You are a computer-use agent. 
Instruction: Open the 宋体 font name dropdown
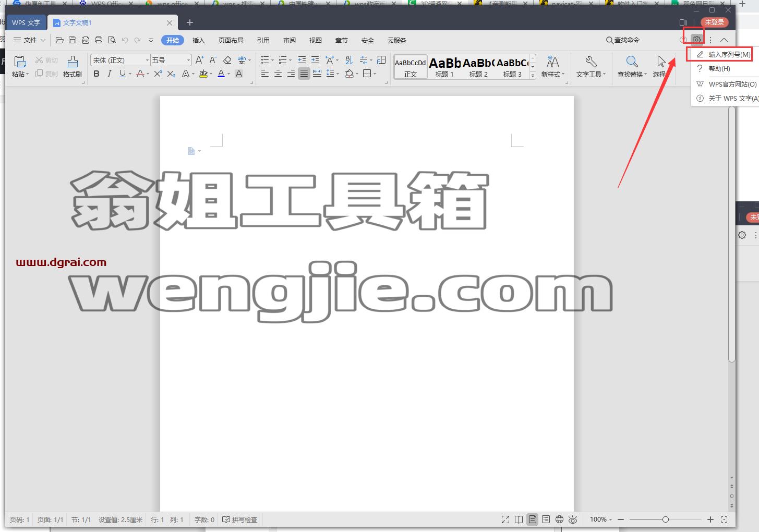pos(147,61)
